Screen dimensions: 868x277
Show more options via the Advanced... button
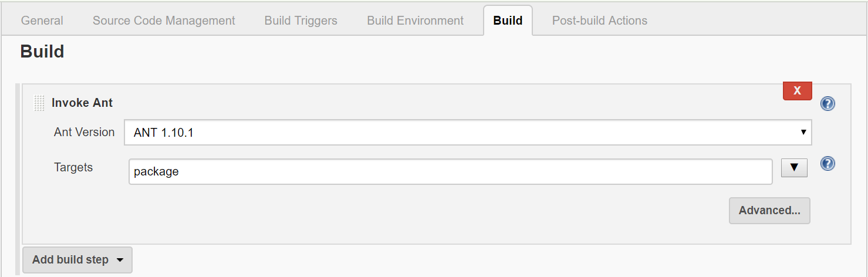[769, 211]
